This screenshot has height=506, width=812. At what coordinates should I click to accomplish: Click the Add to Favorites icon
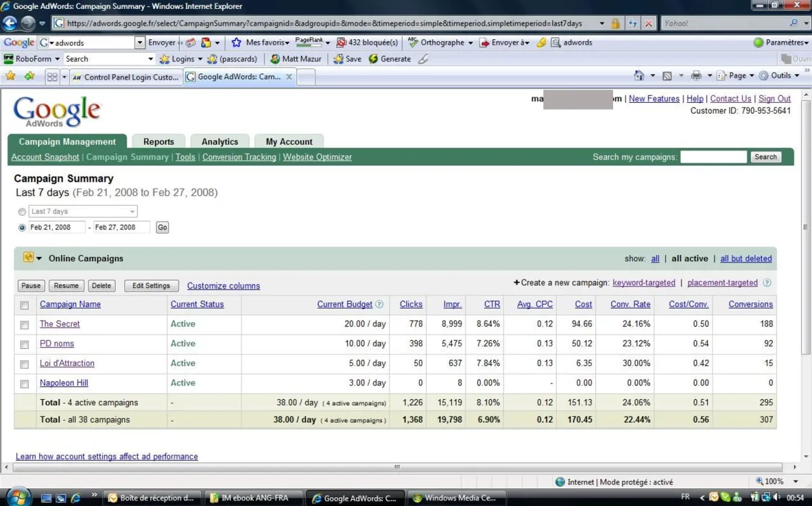click(x=29, y=76)
